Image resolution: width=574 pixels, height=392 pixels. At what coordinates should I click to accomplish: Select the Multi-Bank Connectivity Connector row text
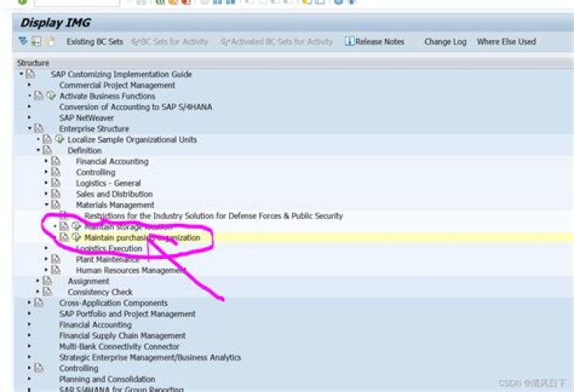(x=119, y=347)
